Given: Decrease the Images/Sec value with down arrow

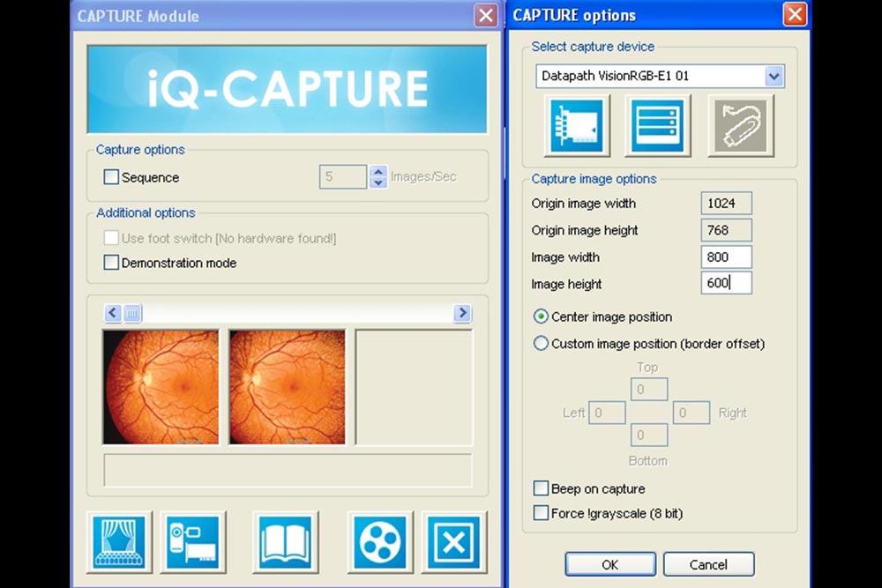Looking at the screenshot, I should tap(378, 182).
